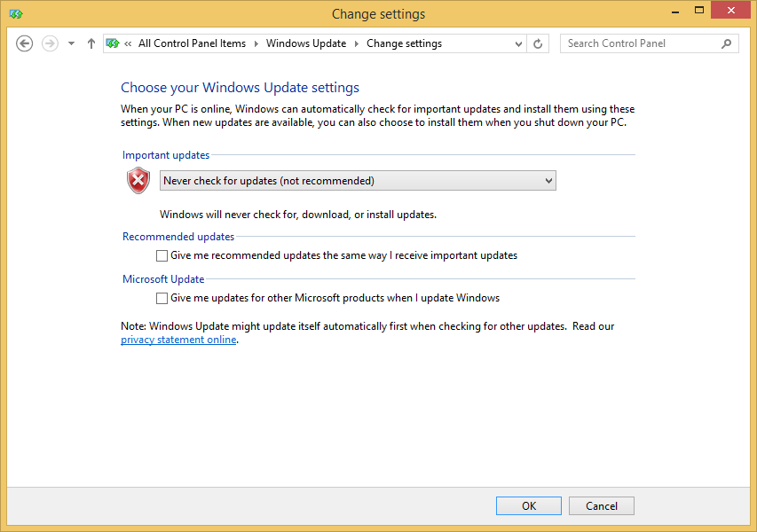
Task: Click the Forward navigation arrow
Action: tap(50, 43)
